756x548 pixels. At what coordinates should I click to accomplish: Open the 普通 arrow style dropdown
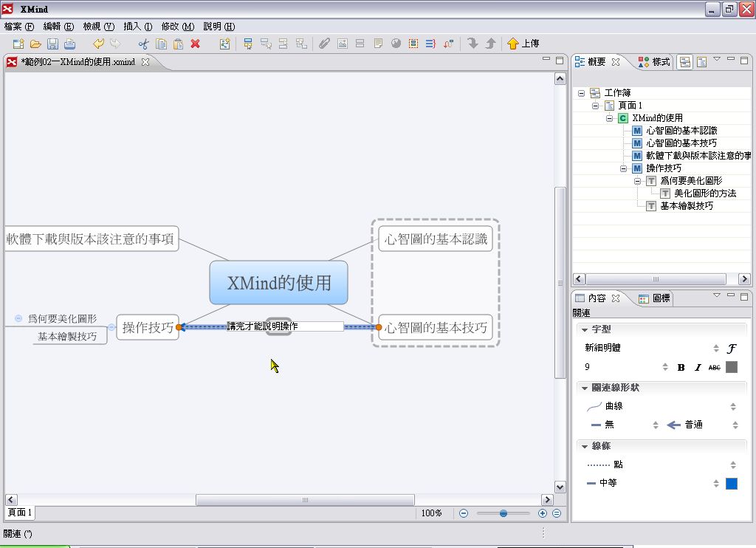point(735,425)
